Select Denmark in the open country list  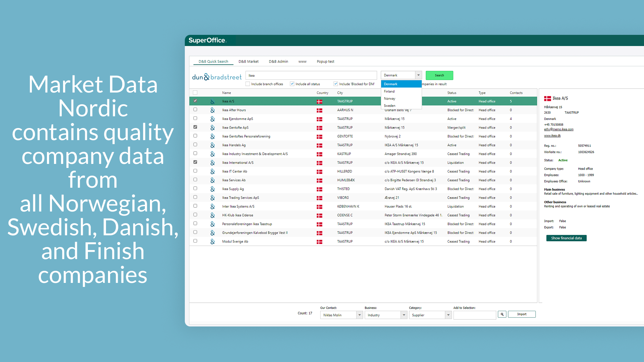(x=401, y=84)
